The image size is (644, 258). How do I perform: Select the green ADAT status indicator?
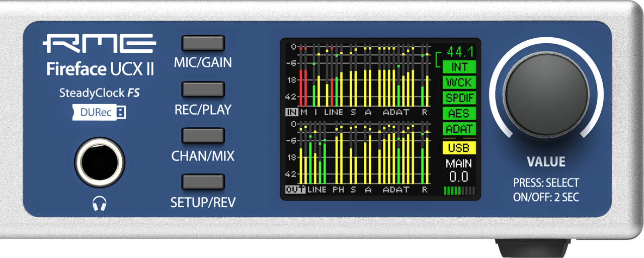click(x=459, y=129)
